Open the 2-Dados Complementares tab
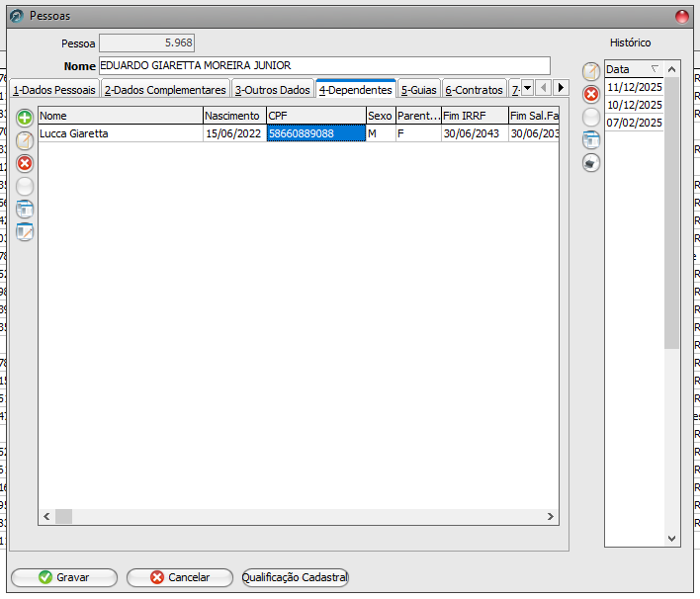 pos(165,90)
